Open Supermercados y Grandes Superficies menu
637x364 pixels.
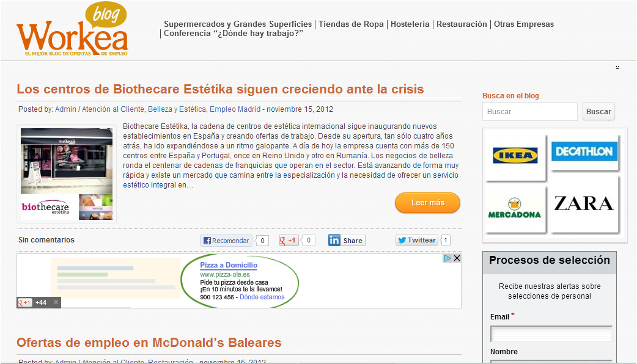pyautogui.click(x=238, y=24)
